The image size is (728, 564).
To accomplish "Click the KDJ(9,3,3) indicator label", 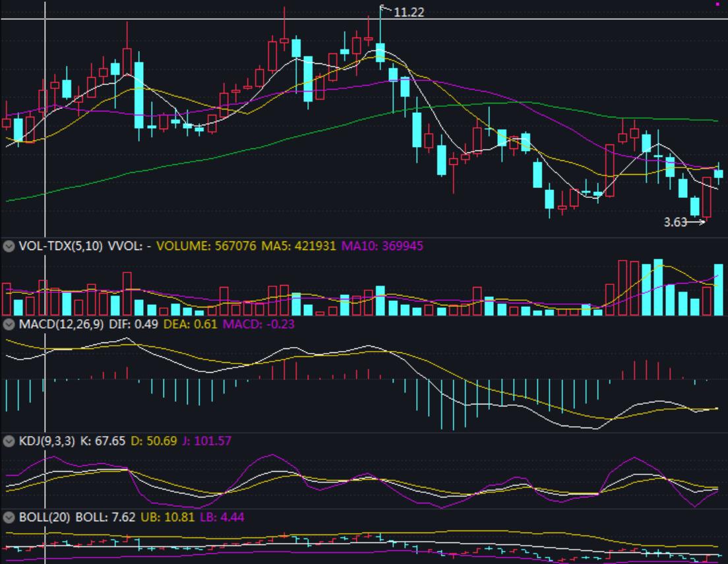I will click(x=47, y=441).
